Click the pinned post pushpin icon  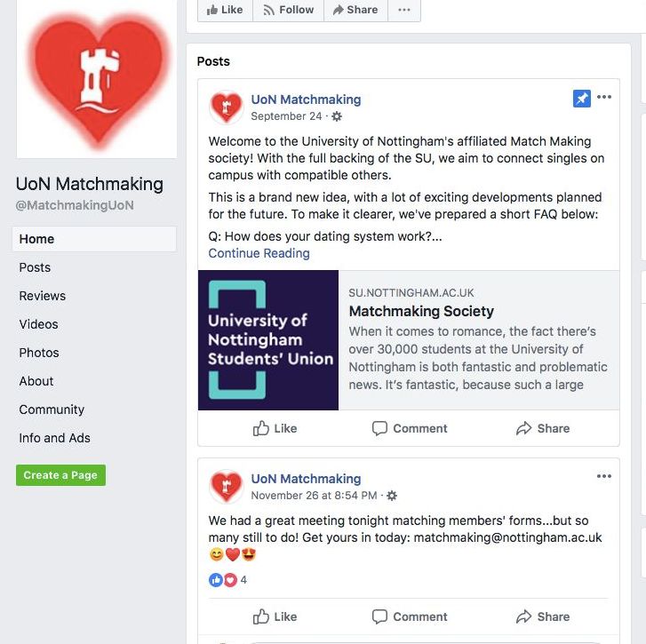click(x=581, y=99)
